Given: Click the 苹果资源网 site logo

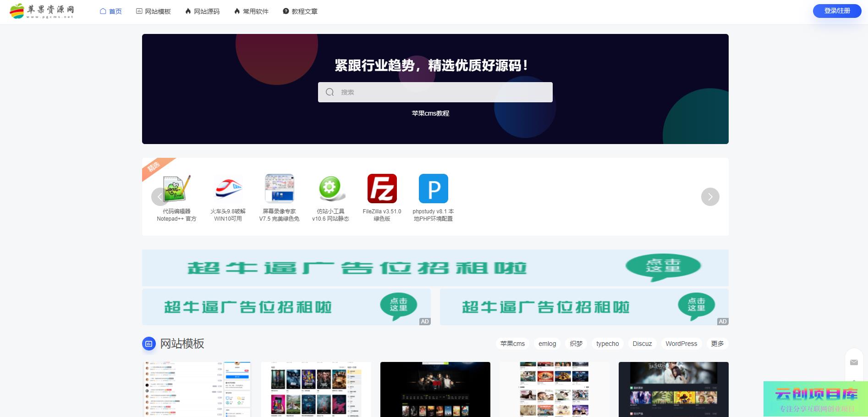Looking at the screenshot, I should click(x=42, y=11).
